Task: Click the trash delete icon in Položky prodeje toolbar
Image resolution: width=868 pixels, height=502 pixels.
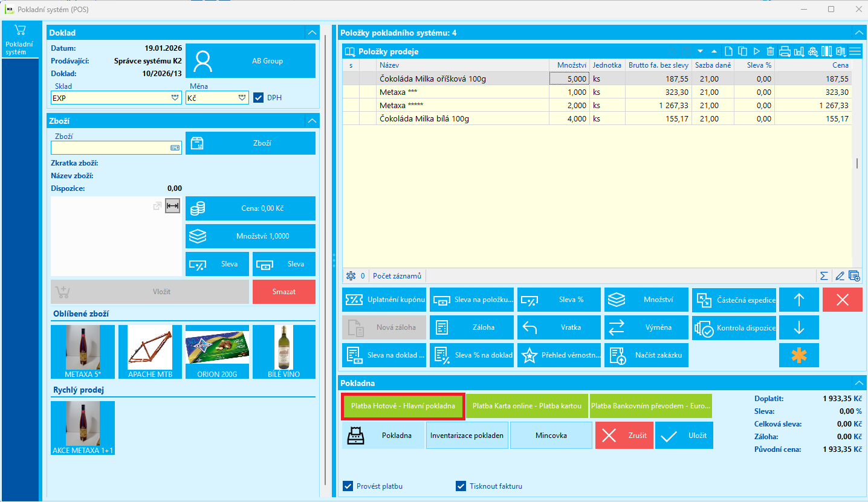Action: tap(770, 51)
